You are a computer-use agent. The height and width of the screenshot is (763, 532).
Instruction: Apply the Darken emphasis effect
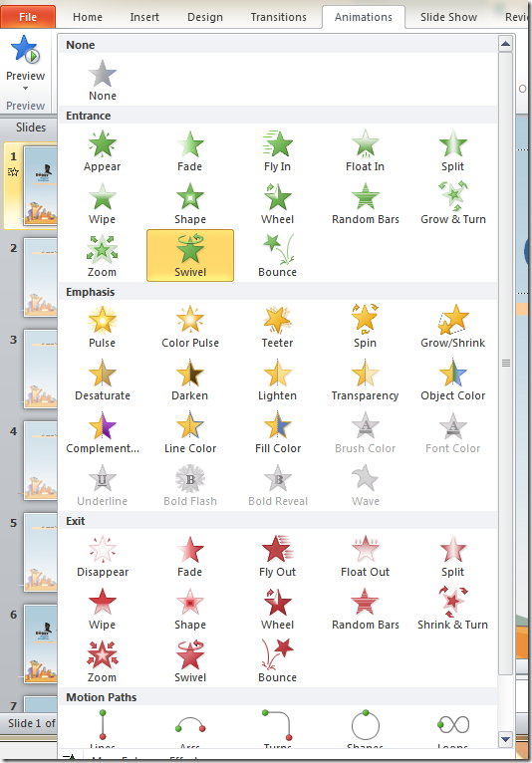tap(190, 380)
